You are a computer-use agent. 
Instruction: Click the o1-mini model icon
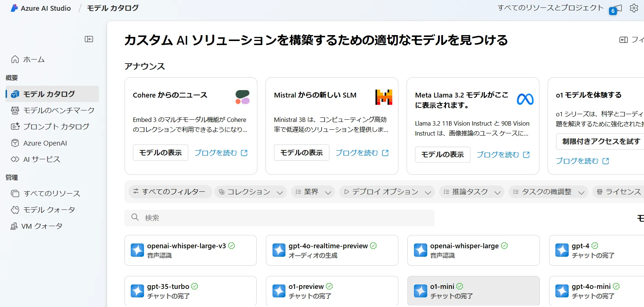point(421,291)
